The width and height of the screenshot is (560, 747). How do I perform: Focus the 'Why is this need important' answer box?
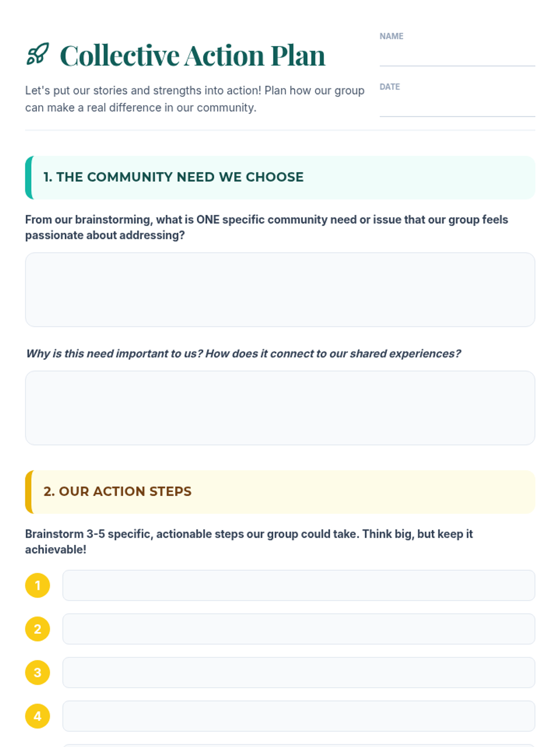(280, 408)
